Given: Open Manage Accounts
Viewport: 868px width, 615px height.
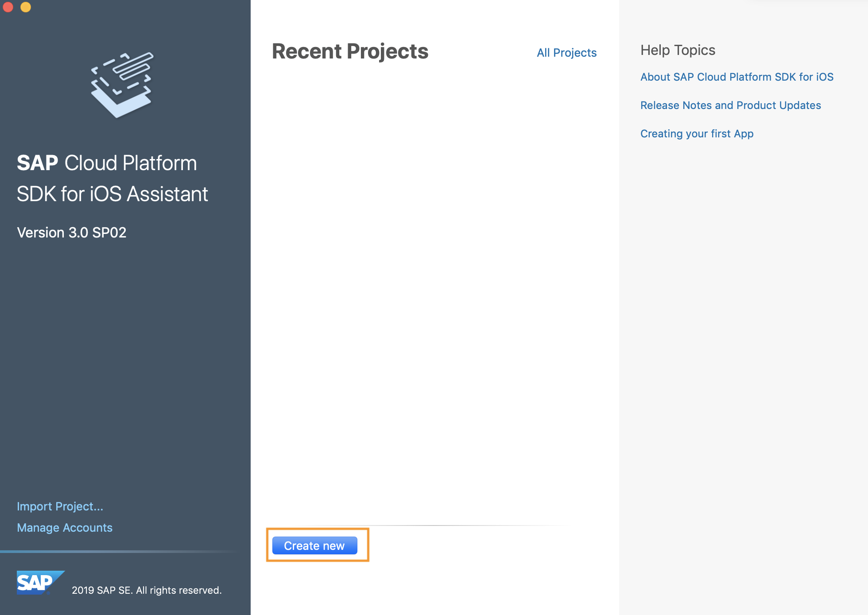Looking at the screenshot, I should click(65, 527).
